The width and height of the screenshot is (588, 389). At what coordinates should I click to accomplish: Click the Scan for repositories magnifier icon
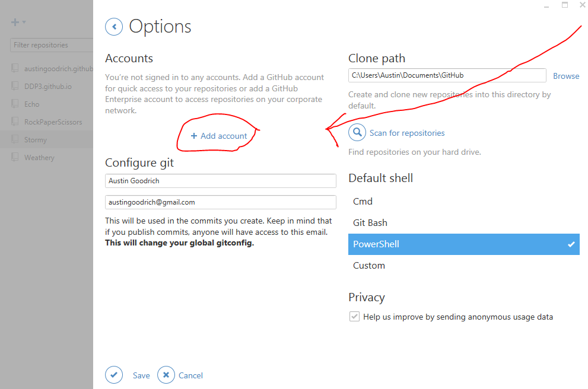coord(357,133)
